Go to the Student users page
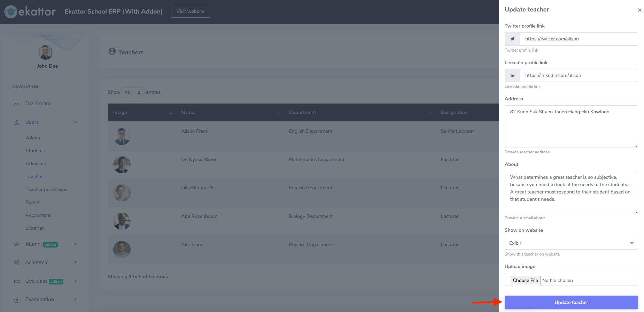Screen dimensions: 644x312 pyautogui.click(x=34, y=151)
